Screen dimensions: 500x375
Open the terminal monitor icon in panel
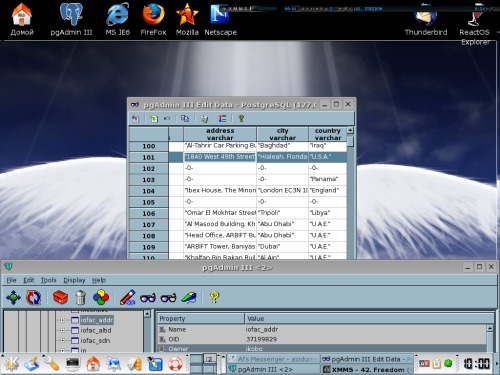pyautogui.click(x=72, y=364)
